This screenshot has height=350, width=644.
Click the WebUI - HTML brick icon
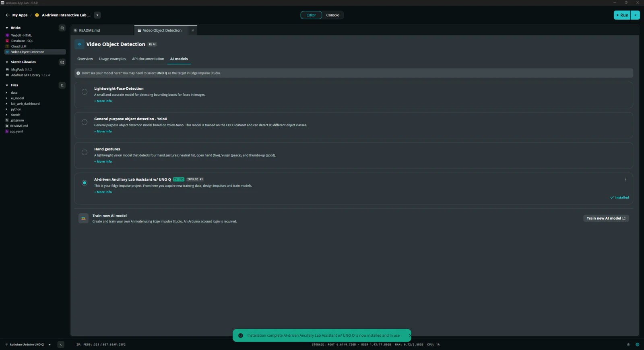pyautogui.click(x=7, y=35)
